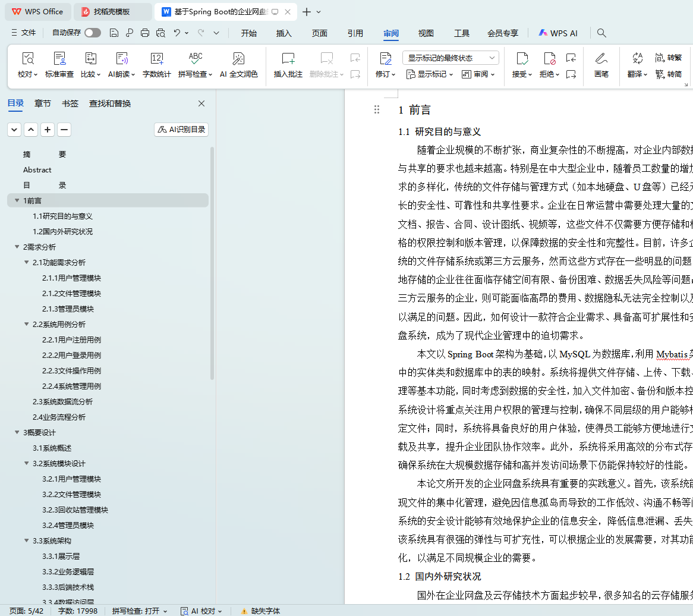Viewport: 693px width, 616px height.
Task: Switch to the 视图 ribbon tab
Action: click(x=426, y=33)
